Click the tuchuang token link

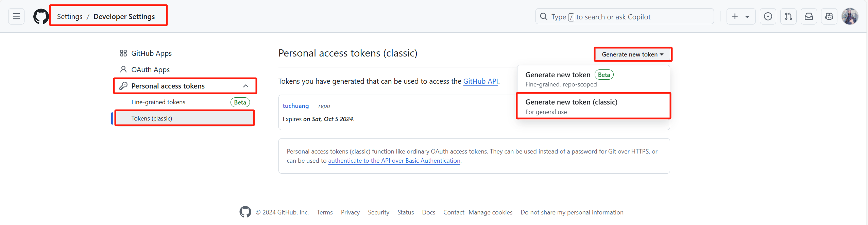click(x=295, y=106)
